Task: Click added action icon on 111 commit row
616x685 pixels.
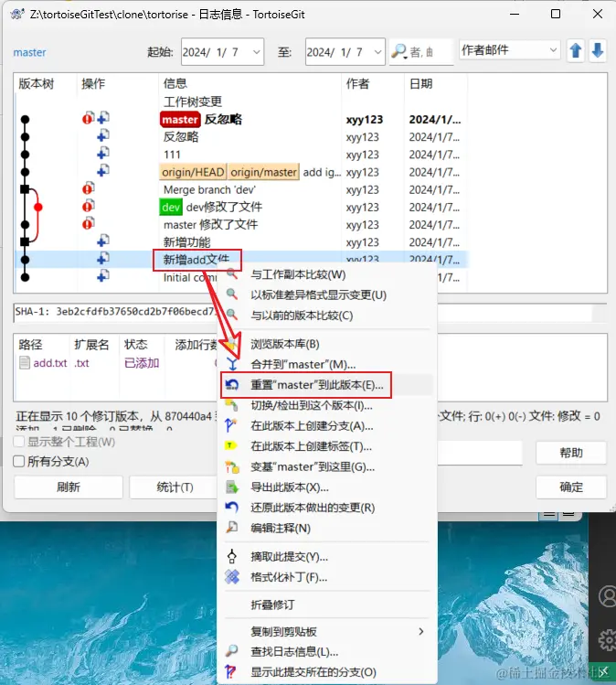Action: [103, 154]
